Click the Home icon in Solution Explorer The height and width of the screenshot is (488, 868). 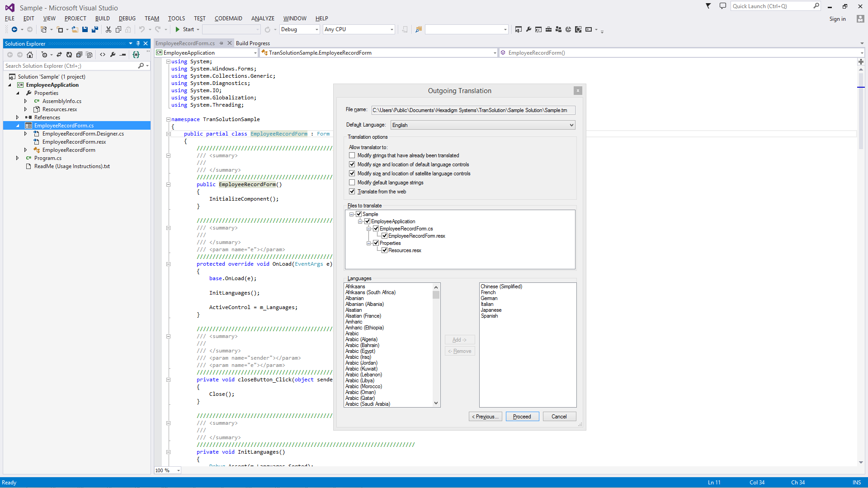[30, 55]
